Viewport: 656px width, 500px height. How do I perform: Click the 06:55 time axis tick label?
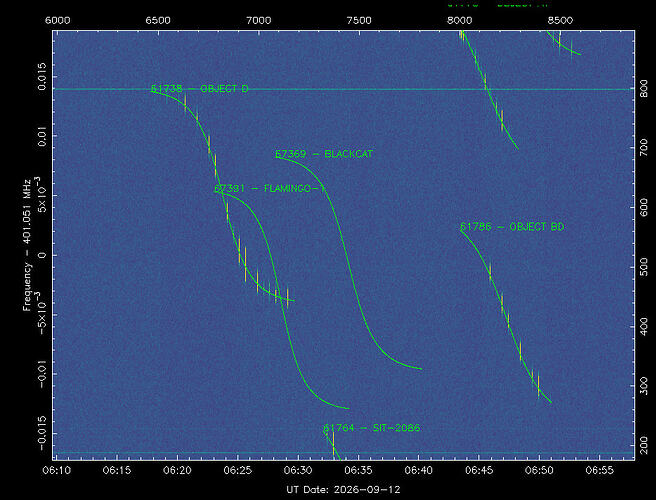(599, 471)
